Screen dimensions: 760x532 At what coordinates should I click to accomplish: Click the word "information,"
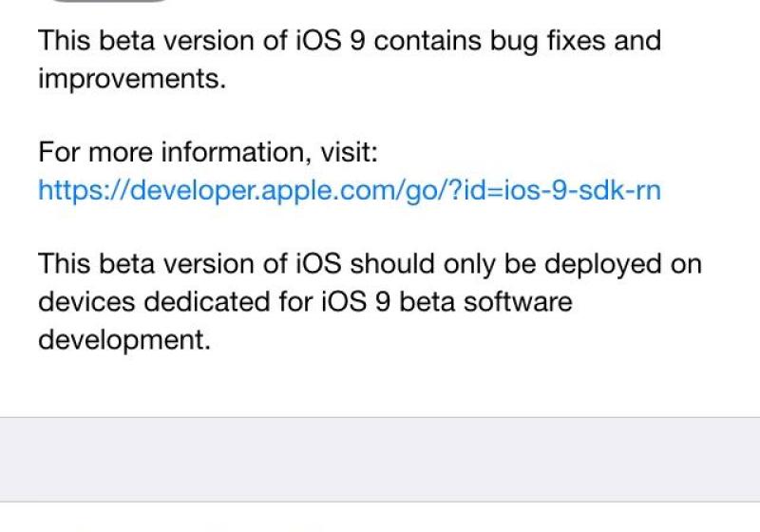[x=236, y=152]
